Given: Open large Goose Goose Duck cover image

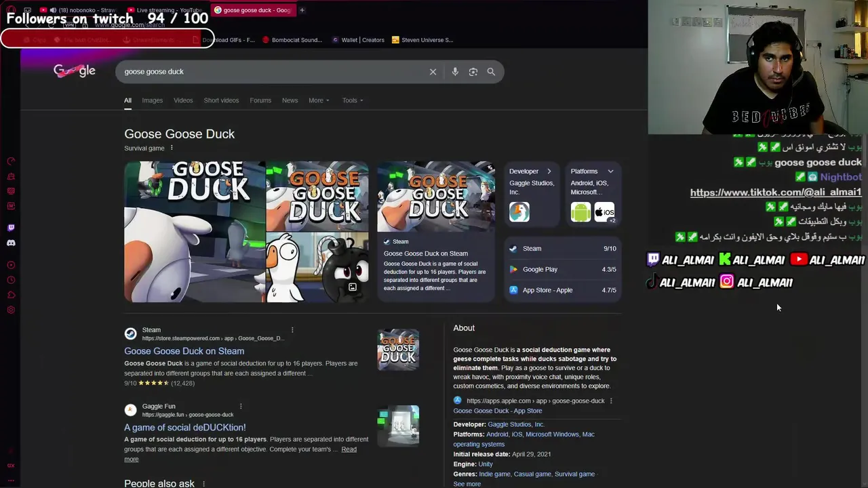Looking at the screenshot, I should coord(195,232).
